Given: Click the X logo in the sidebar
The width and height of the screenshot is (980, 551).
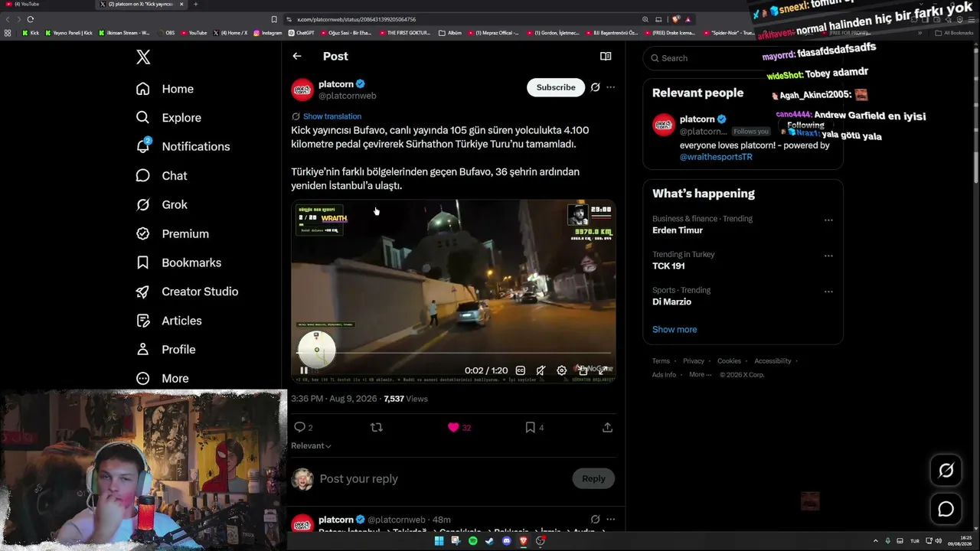Looking at the screenshot, I should click(143, 57).
